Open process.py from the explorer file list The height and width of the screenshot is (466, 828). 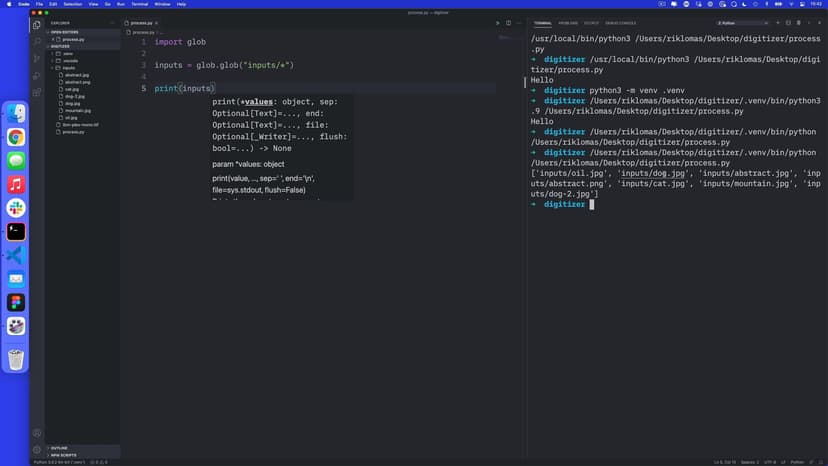[73, 131]
